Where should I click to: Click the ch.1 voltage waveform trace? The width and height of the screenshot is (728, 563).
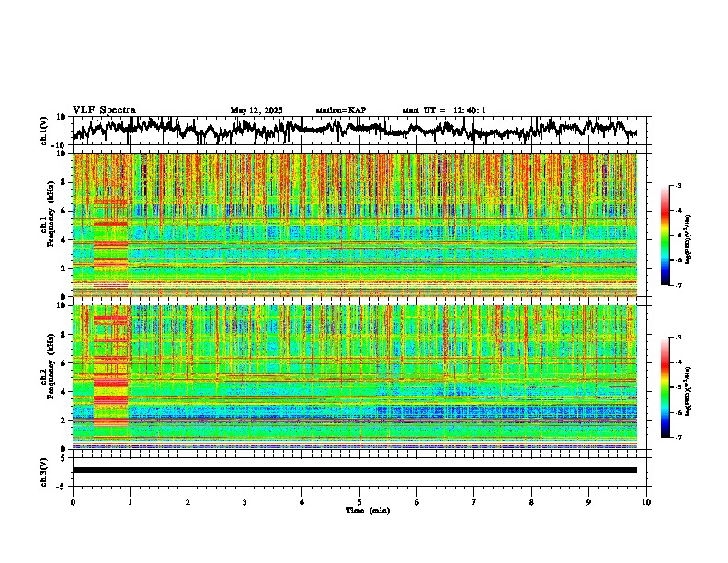(x=355, y=129)
